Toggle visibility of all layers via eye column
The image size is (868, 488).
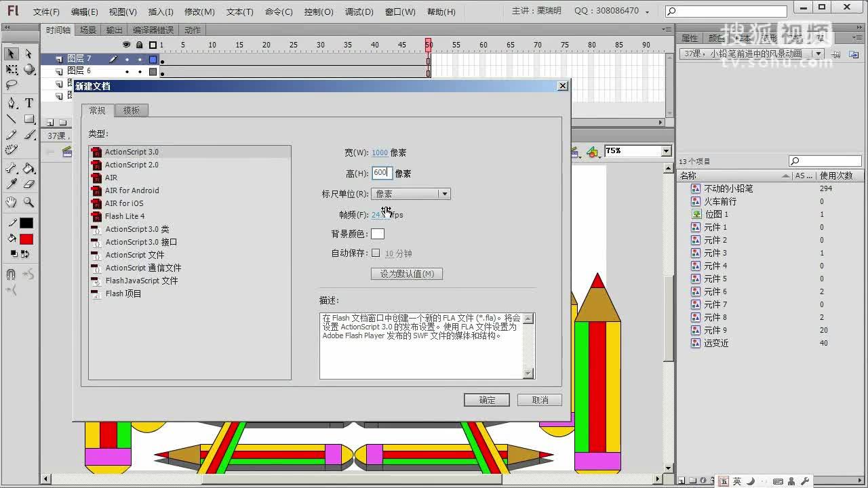[125, 44]
